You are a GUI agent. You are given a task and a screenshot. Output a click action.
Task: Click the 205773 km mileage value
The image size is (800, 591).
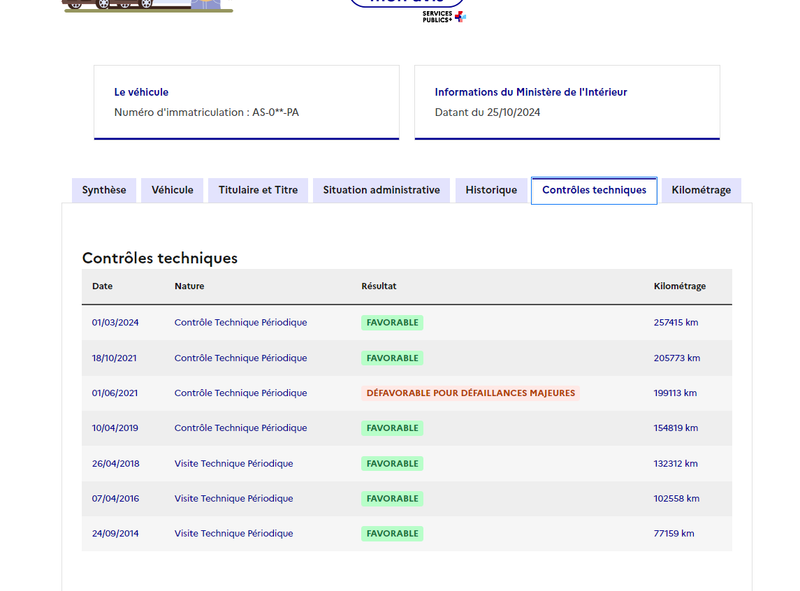point(677,358)
